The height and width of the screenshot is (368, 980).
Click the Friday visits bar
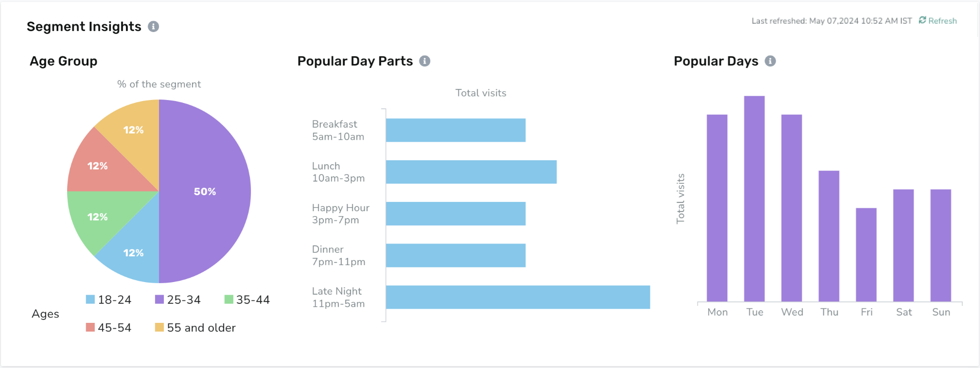pyautogui.click(x=866, y=255)
